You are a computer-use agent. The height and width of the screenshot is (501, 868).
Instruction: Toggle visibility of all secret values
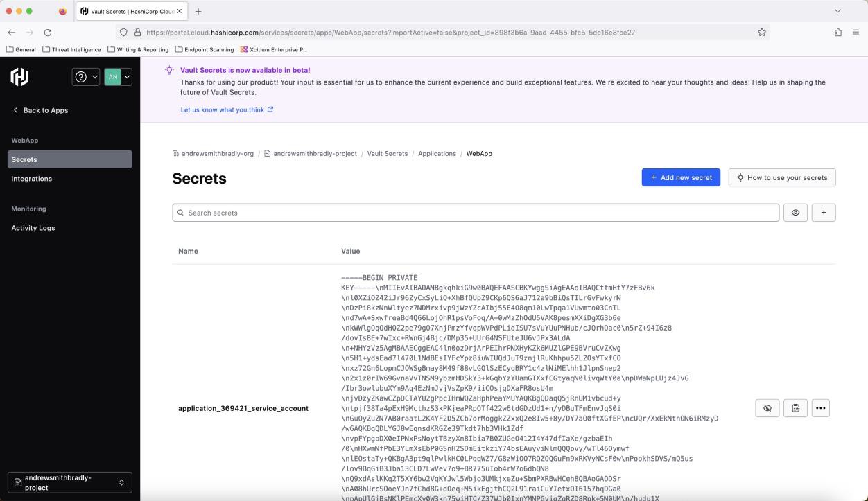click(795, 213)
